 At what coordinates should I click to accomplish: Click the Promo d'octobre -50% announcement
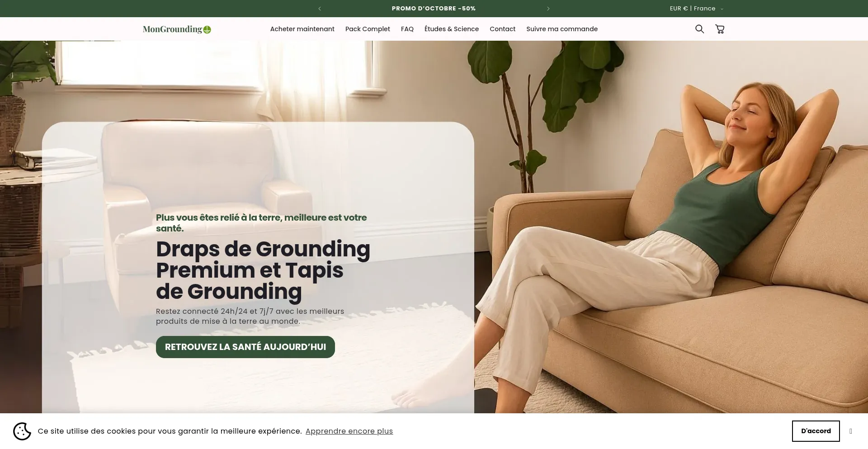tap(434, 9)
